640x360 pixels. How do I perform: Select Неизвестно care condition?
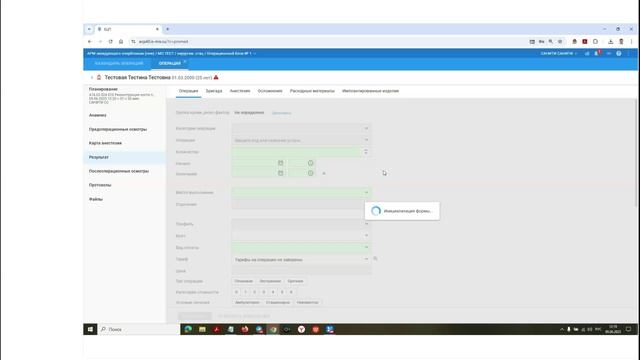point(307,302)
